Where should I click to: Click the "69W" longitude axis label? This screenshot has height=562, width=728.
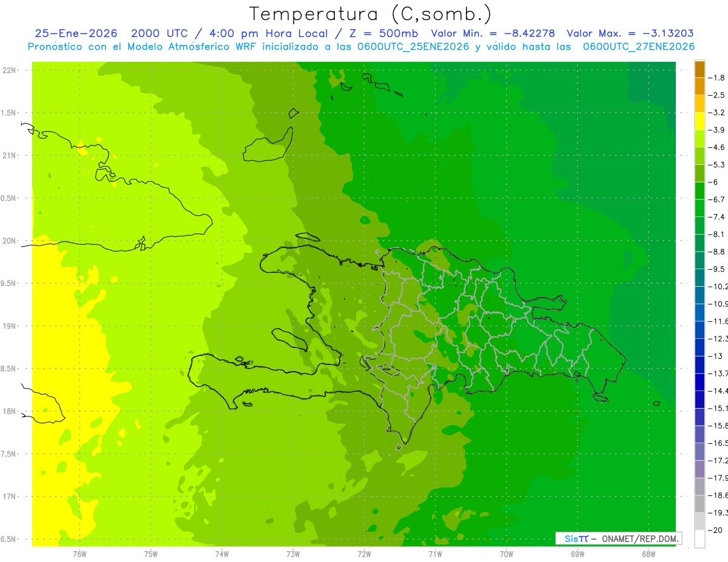[577, 554]
